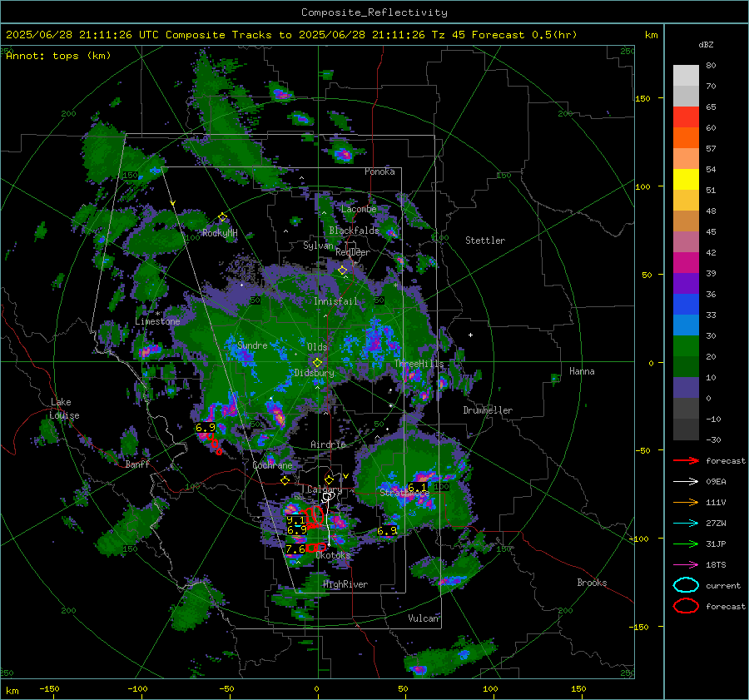Click the Drumheller city label

pyautogui.click(x=488, y=410)
